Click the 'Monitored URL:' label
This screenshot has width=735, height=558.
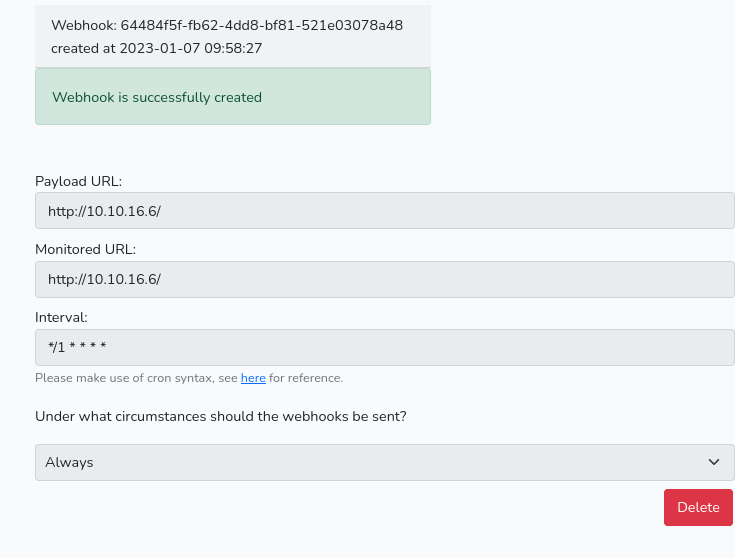coord(85,249)
